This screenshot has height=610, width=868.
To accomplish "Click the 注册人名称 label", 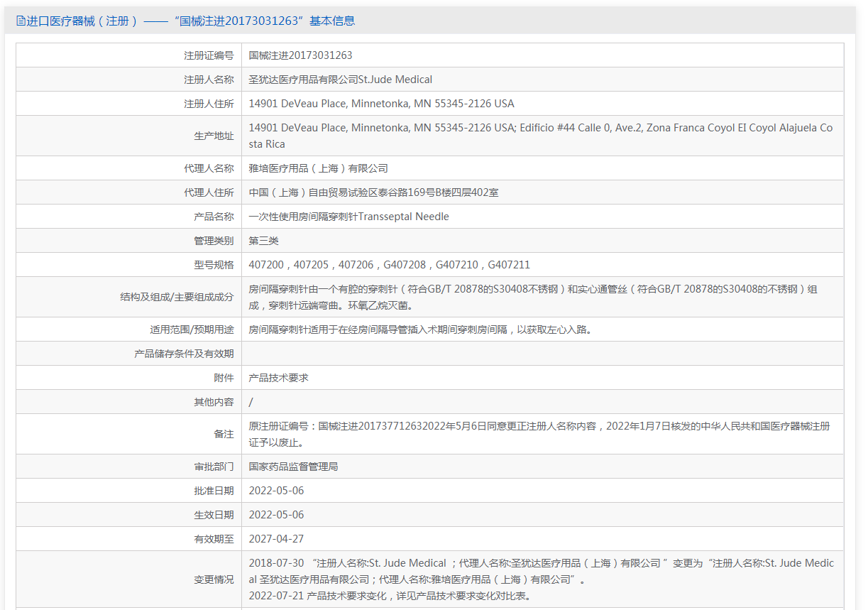I will pos(209,80).
